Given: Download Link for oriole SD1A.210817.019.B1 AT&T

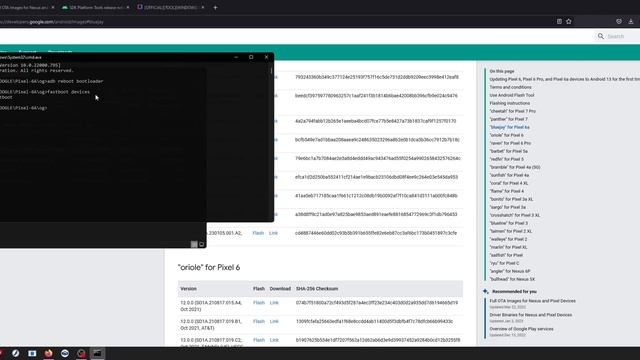Looking at the screenshot, I should coord(274,321).
